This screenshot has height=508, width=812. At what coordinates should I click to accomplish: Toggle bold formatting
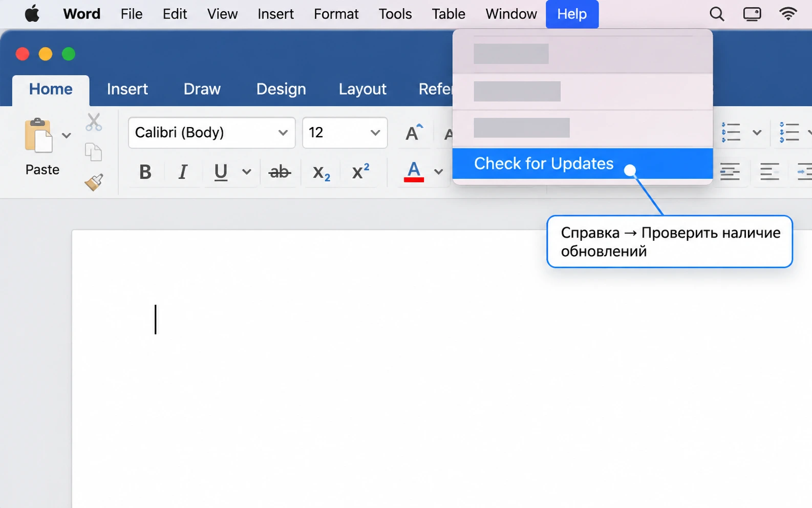point(145,172)
